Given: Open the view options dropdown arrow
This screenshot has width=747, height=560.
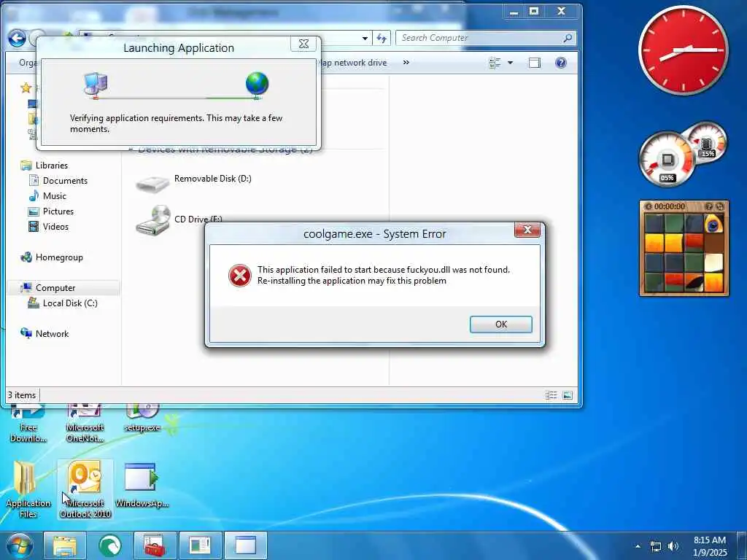Looking at the screenshot, I should pyautogui.click(x=510, y=63).
